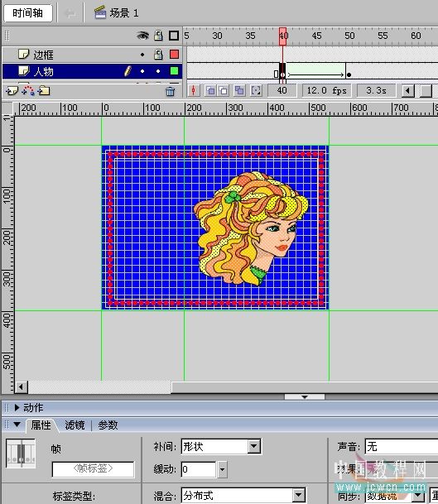Add a motion guide layer
Screen dimensions: 438x504
click(28, 91)
